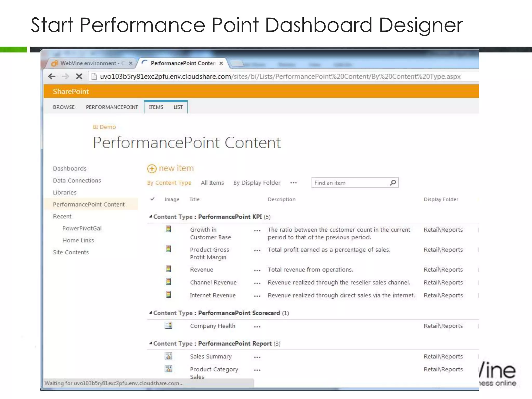Collapse the PerformancePoint Report group

151,343
